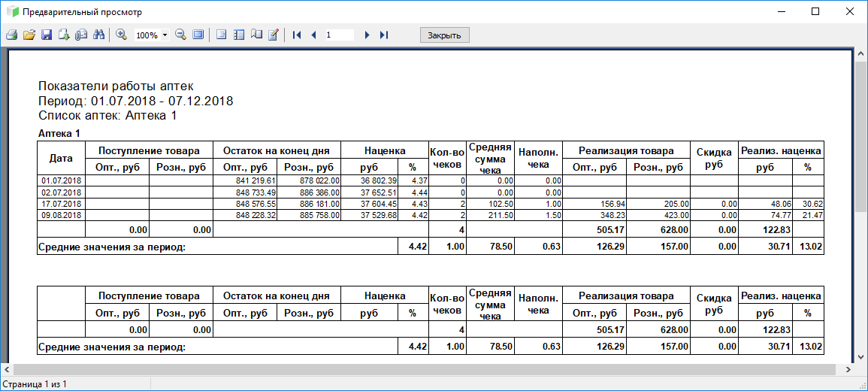Open Find with the binoculars icon
The image size is (868, 391).
tap(98, 35)
